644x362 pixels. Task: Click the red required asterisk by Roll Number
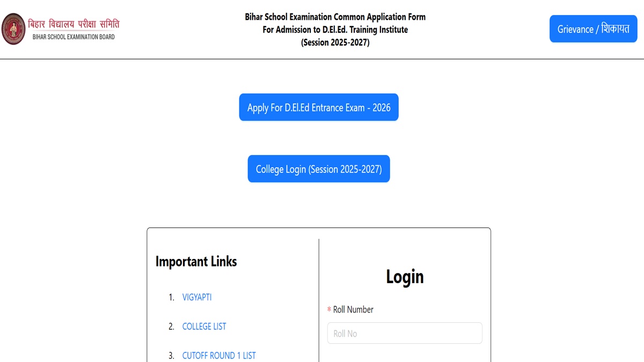pos(329,310)
